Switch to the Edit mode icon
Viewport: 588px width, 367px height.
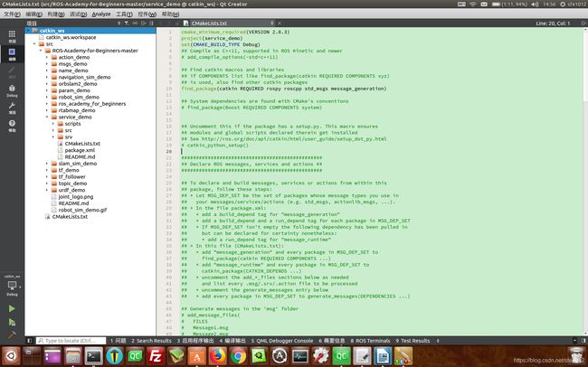coord(12,53)
